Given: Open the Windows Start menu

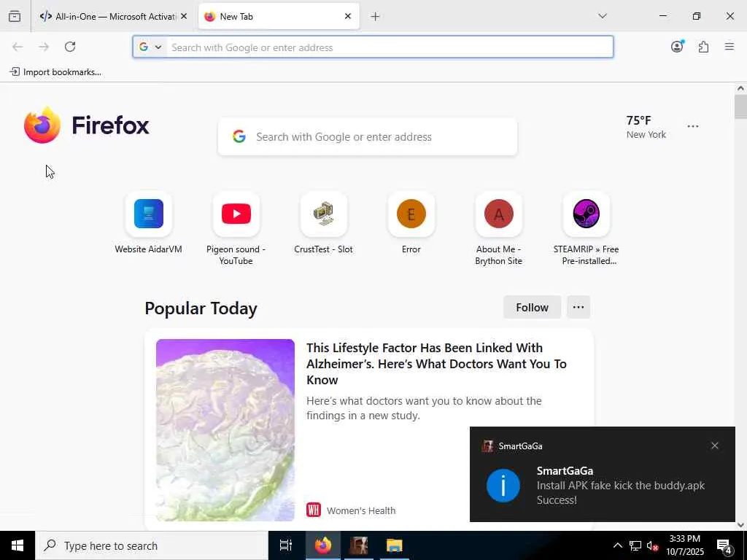Looking at the screenshot, I should (x=18, y=545).
